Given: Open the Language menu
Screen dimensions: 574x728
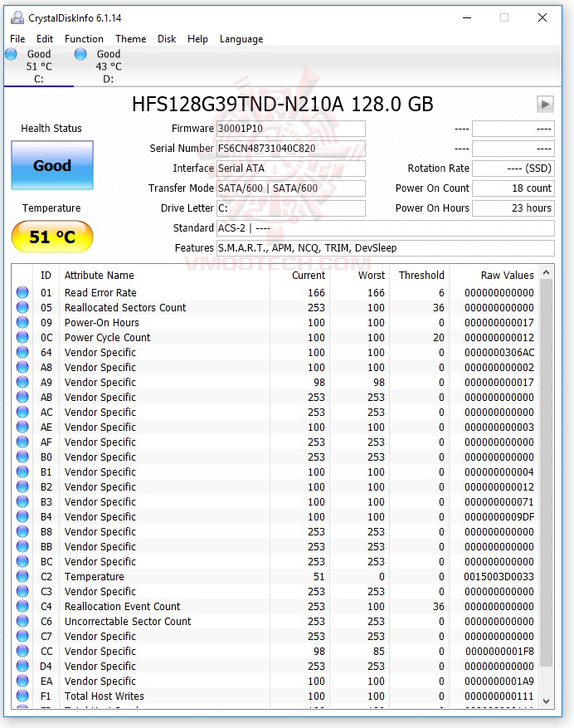Looking at the screenshot, I should (x=241, y=39).
